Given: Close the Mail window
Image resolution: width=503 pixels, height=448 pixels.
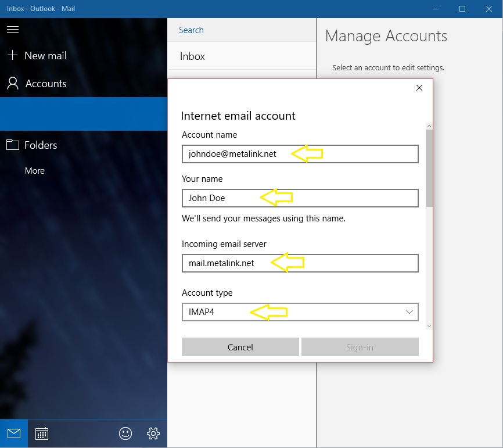Looking at the screenshot, I should (489, 9).
